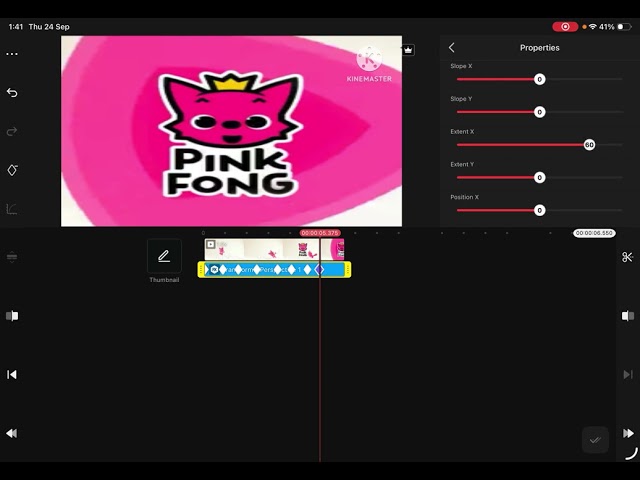Tap the track layers expand icon
640x480 pixels.
click(x=12, y=257)
